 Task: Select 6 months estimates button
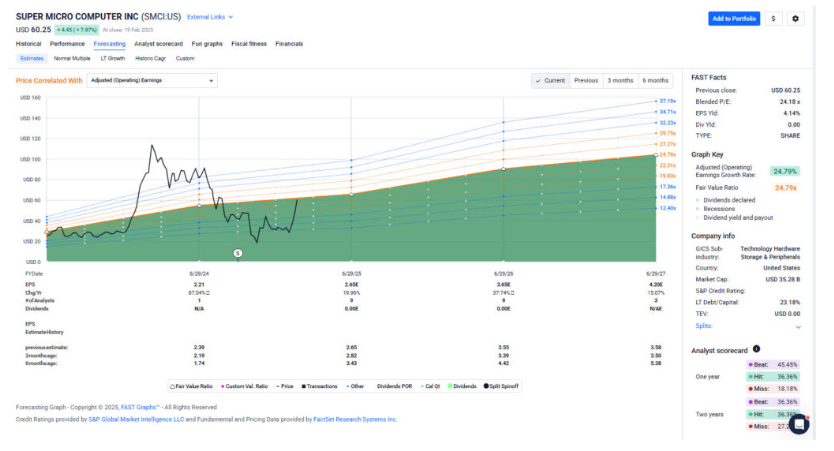[x=655, y=80]
